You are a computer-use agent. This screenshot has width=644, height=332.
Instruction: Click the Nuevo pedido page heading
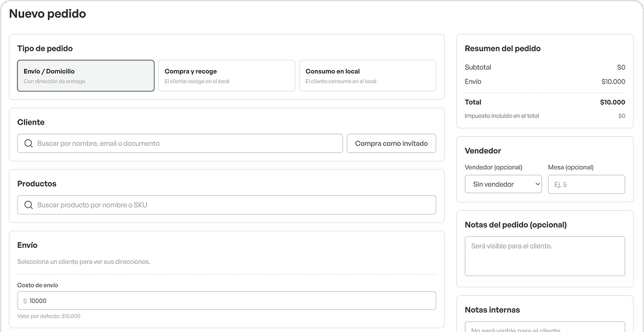(x=47, y=14)
